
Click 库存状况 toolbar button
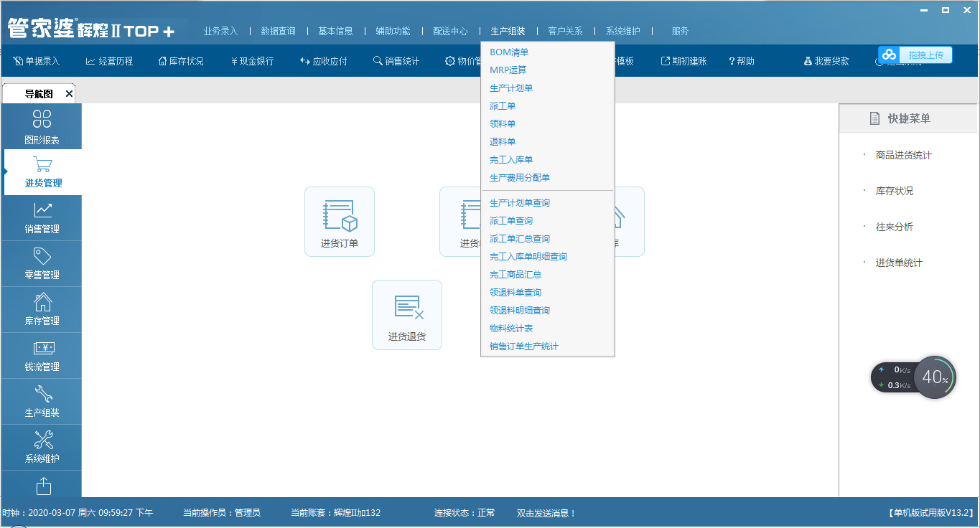(x=181, y=62)
